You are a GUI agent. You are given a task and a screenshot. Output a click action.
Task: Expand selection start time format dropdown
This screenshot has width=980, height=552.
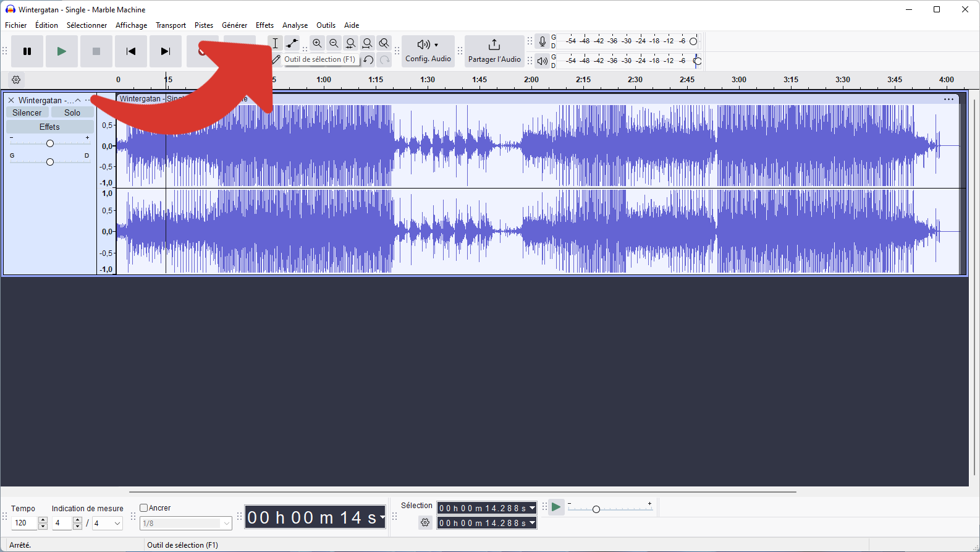(532, 508)
